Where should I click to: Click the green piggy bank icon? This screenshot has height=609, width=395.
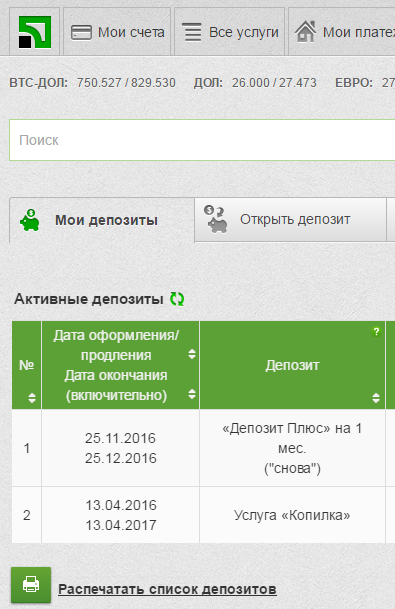[x=30, y=220]
